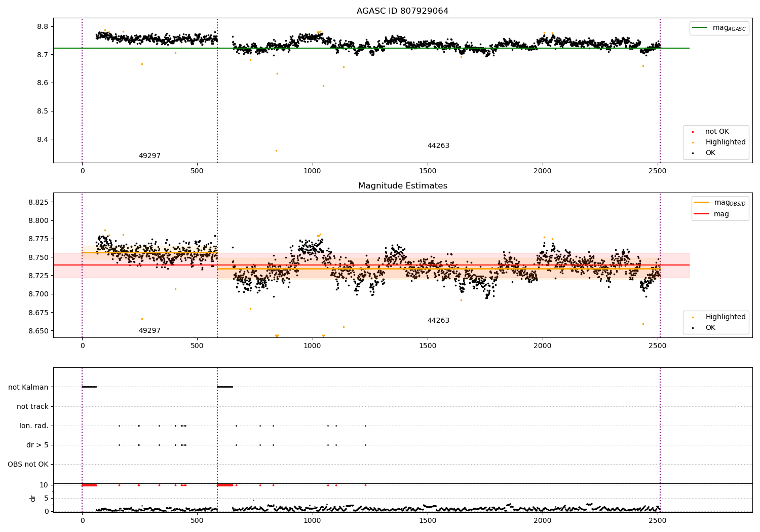Click the 'dr > 5' row label
Screen dimensions: 760x532
pos(37,445)
